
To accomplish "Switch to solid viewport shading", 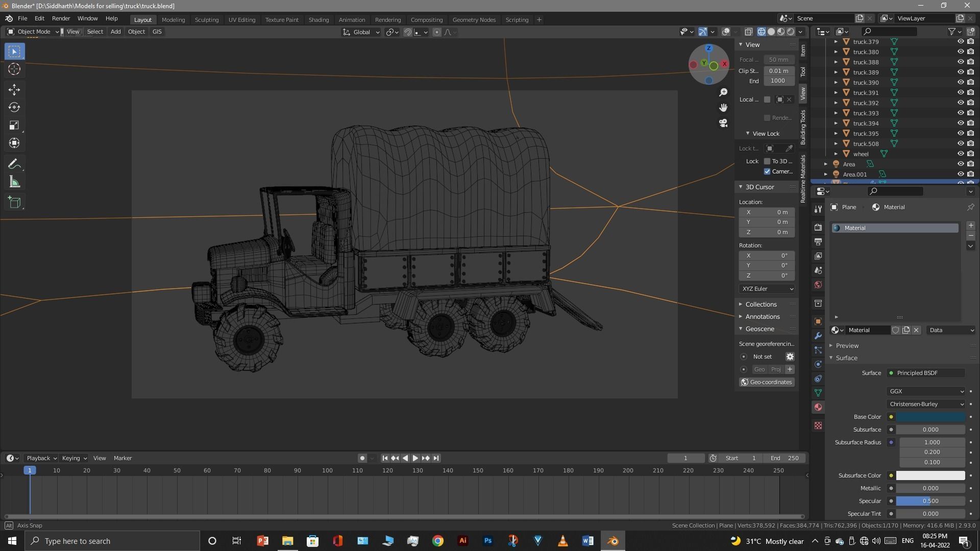I will [x=771, y=32].
